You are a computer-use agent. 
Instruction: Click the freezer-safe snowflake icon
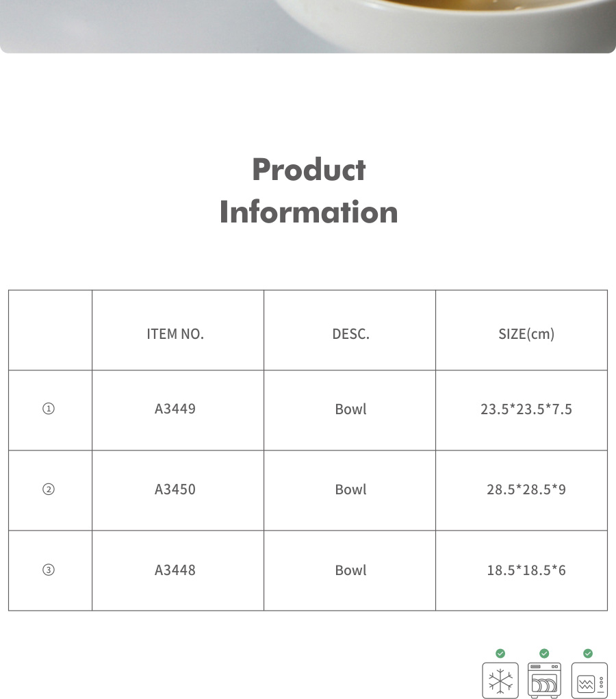click(500, 681)
